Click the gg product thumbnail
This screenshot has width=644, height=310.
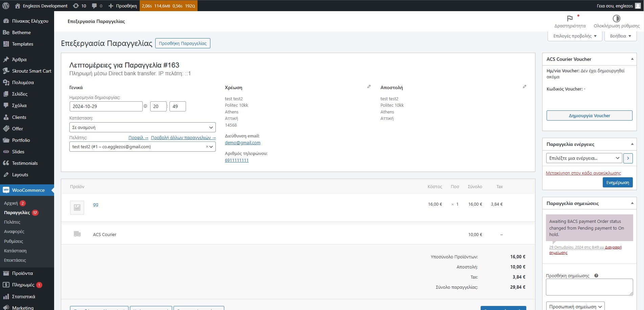click(x=77, y=207)
